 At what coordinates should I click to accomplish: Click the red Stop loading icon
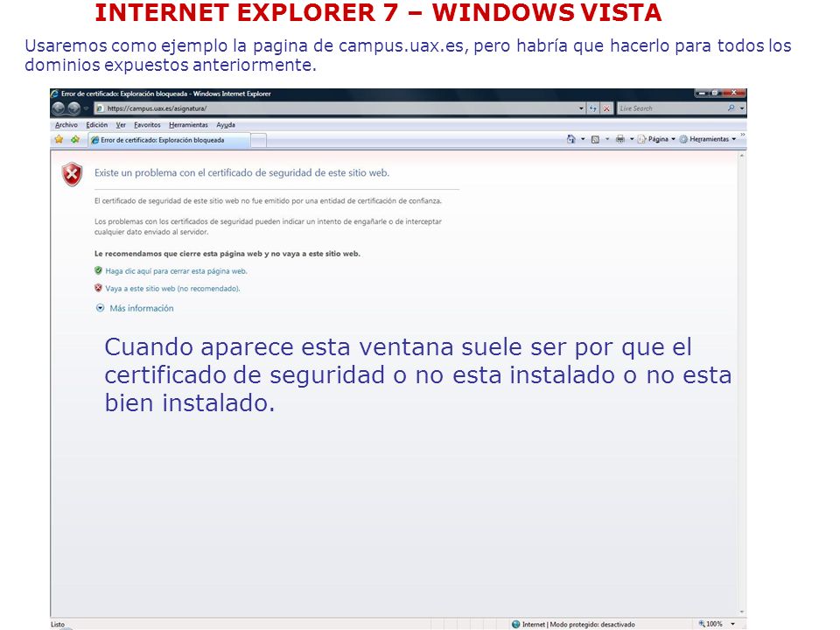point(606,108)
